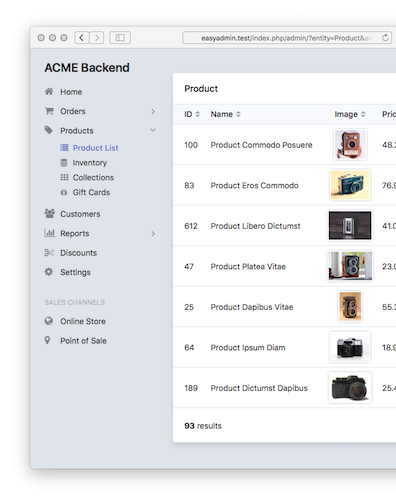
Task: Click the Discounts scissors icon
Action: click(49, 252)
